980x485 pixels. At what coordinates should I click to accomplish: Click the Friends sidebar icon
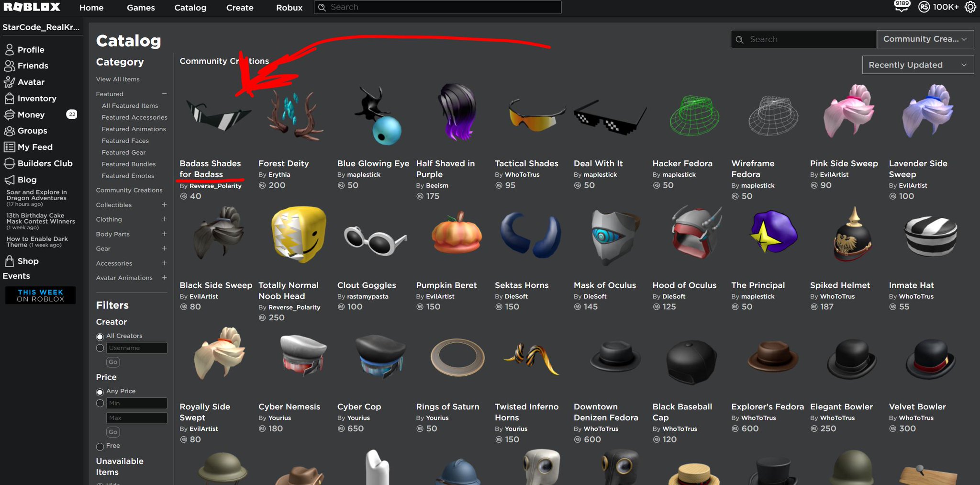point(9,66)
